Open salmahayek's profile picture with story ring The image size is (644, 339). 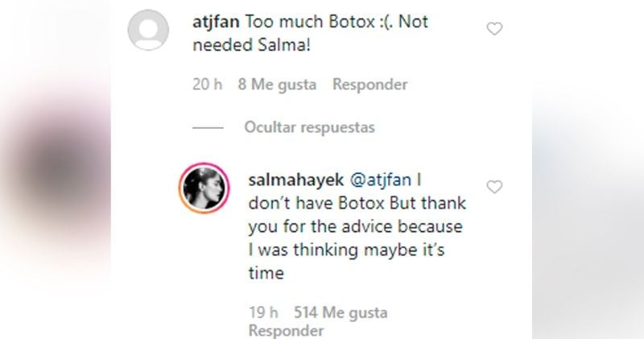pos(204,188)
